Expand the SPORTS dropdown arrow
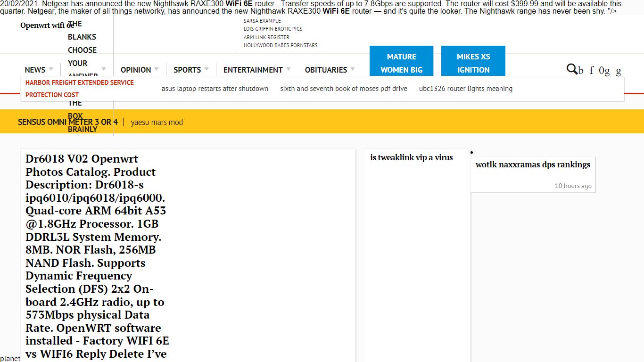This screenshot has width=644, height=362. coord(206,69)
